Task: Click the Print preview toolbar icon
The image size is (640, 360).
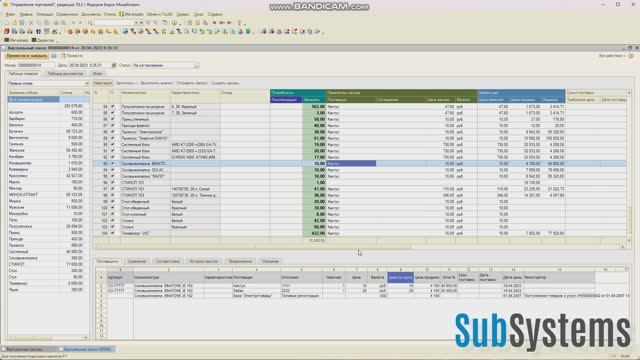Action: tap(64, 23)
